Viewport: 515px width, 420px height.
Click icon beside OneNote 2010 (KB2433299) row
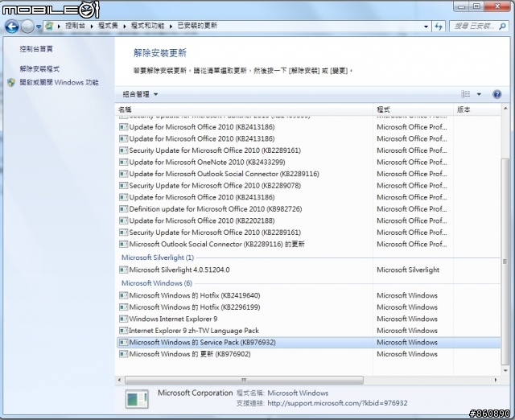point(123,163)
